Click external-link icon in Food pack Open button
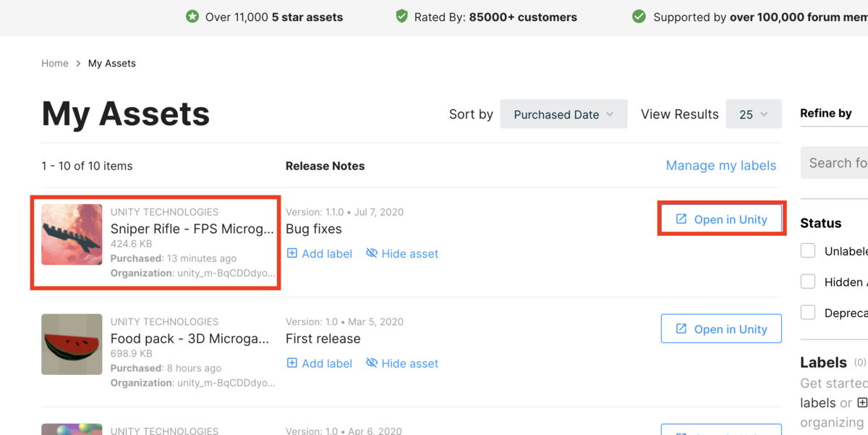 681,329
